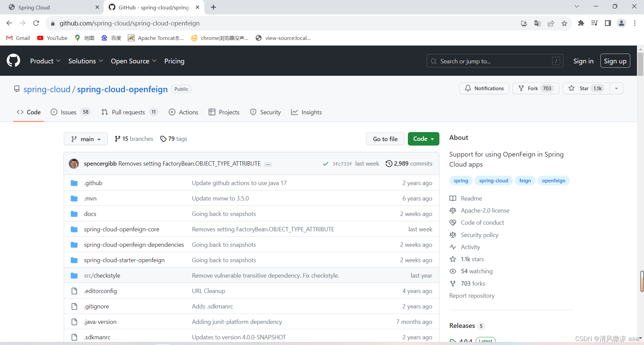The width and height of the screenshot is (644, 345).
Task: Click the commit status green checkmark
Action: pos(325,164)
